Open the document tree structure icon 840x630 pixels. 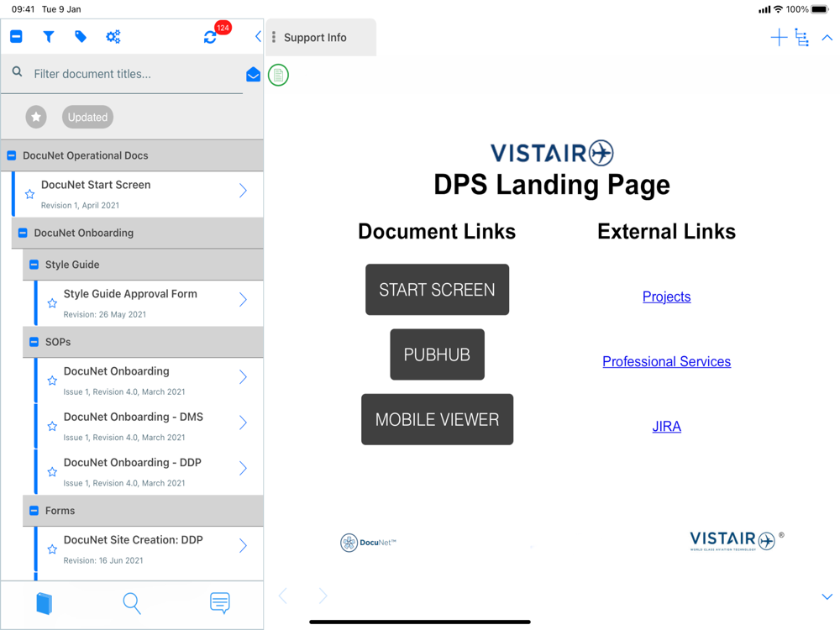tap(802, 38)
